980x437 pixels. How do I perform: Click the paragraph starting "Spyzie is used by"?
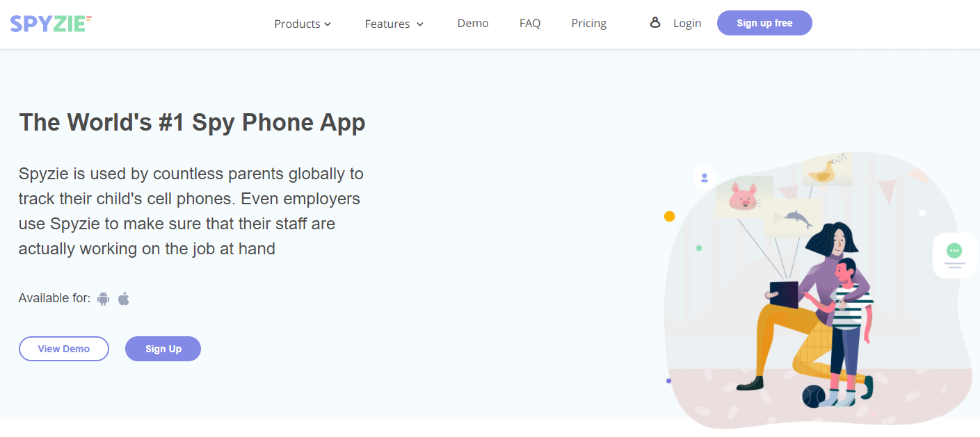point(191,211)
